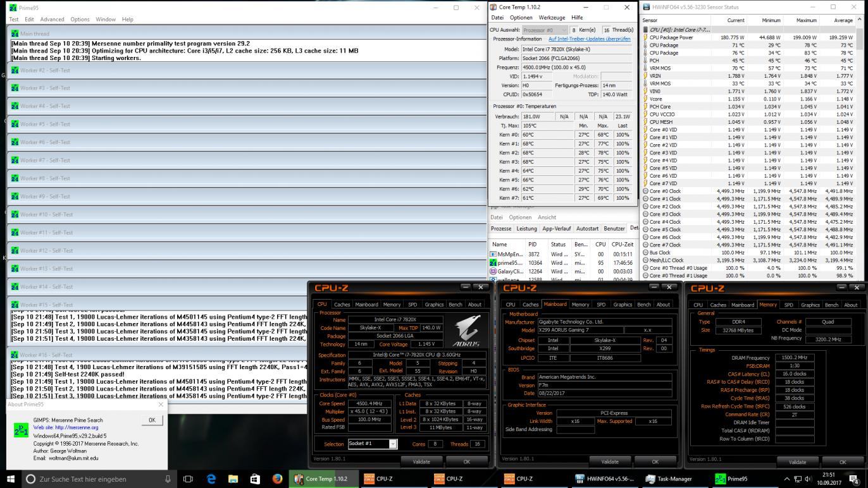Screen dimensions: 868x488
Task: Click Validate in the left CPU-Z window
Action: pos(421,462)
